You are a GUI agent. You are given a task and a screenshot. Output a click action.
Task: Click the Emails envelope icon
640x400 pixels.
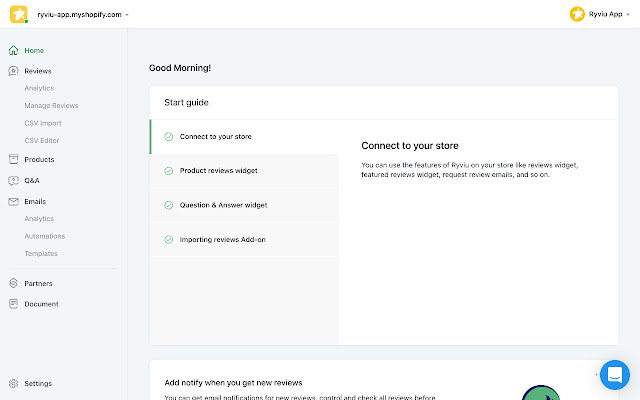[13, 201]
